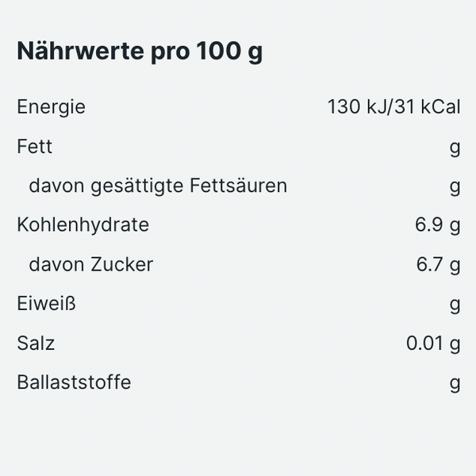
Task: Select the Salz label
Action: [36, 343]
